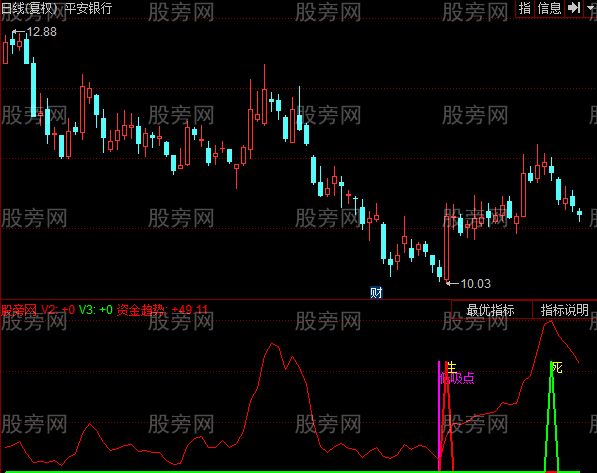
Task: Click the tall red candlestick above 10.03
Action: pyautogui.click(x=447, y=244)
